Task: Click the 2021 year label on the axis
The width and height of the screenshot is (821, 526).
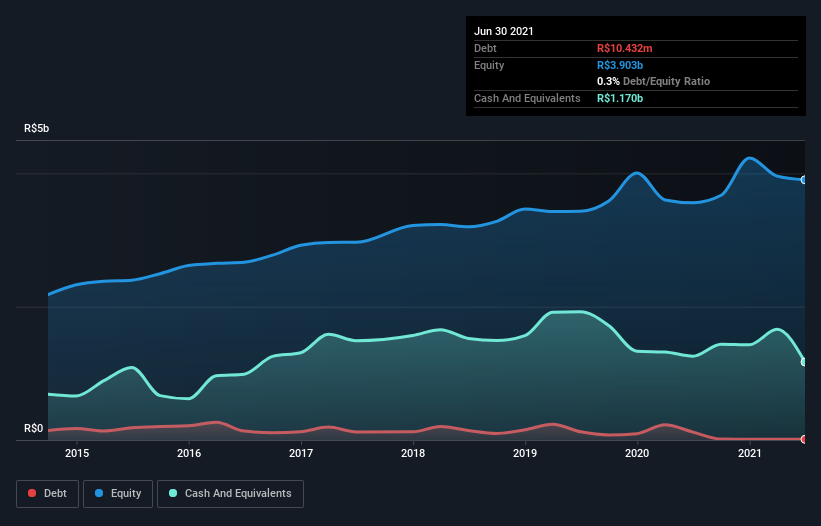Action: pos(750,454)
